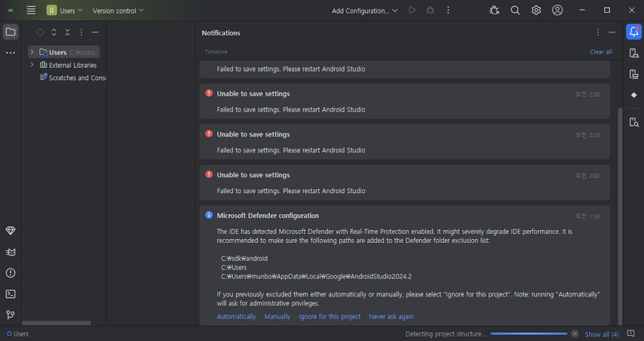This screenshot has height=341, width=644.
Task: Toggle the Notifications bell icon
Action: click(x=634, y=32)
